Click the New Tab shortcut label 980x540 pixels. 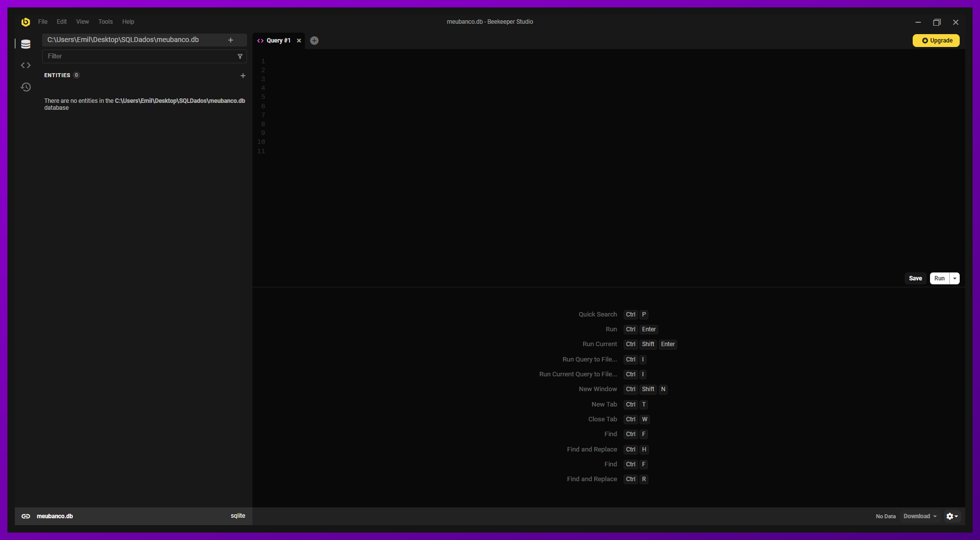[x=604, y=405]
